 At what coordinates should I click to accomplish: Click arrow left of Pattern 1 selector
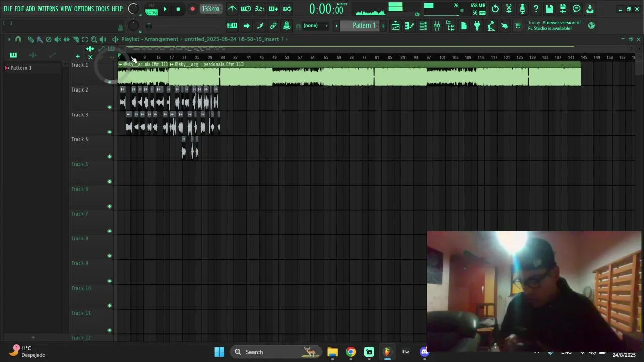click(x=336, y=26)
